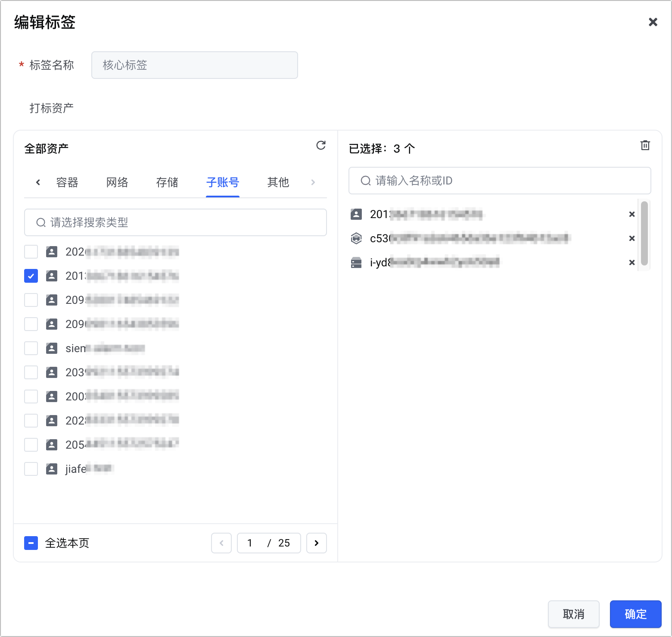Image resolution: width=672 pixels, height=637 pixels.
Task: Click server icon beside i-yd8 item
Action: pos(356,262)
